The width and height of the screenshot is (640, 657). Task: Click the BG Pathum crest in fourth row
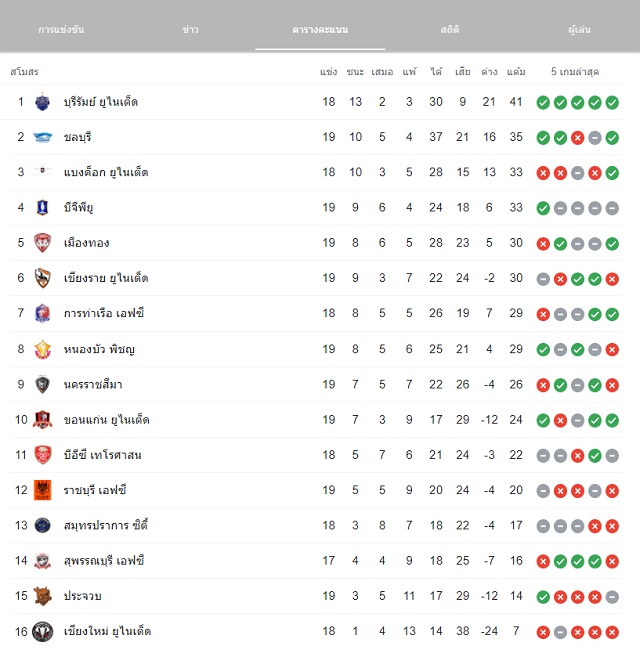(x=42, y=207)
